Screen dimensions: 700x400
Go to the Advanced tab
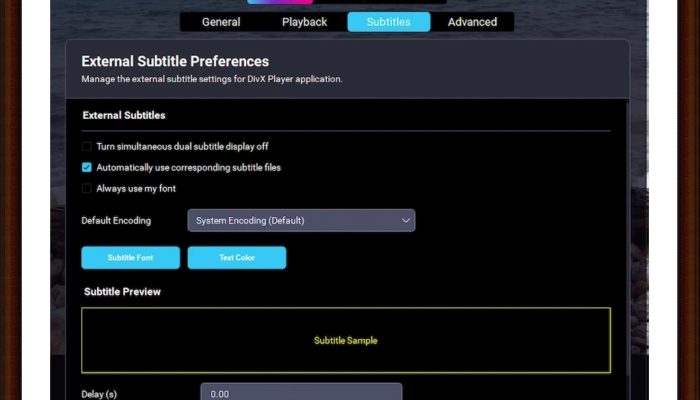[472, 22]
